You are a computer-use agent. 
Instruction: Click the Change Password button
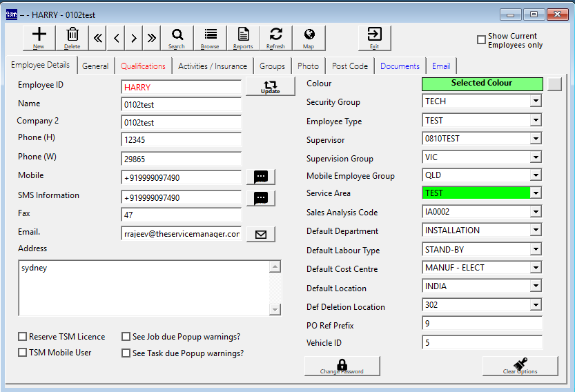coord(342,366)
